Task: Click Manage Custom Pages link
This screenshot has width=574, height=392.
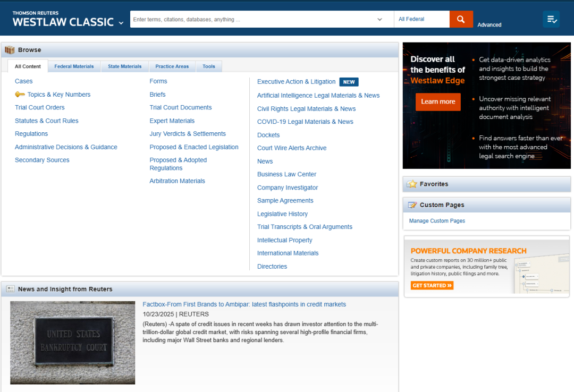Action: [437, 221]
